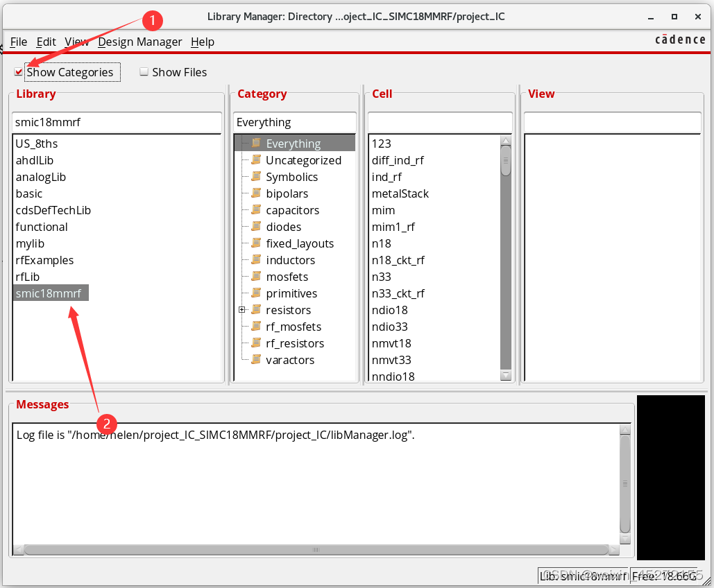Click the inductors category folder icon
The height and width of the screenshot is (588, 714).
click(x=256, y=260)
